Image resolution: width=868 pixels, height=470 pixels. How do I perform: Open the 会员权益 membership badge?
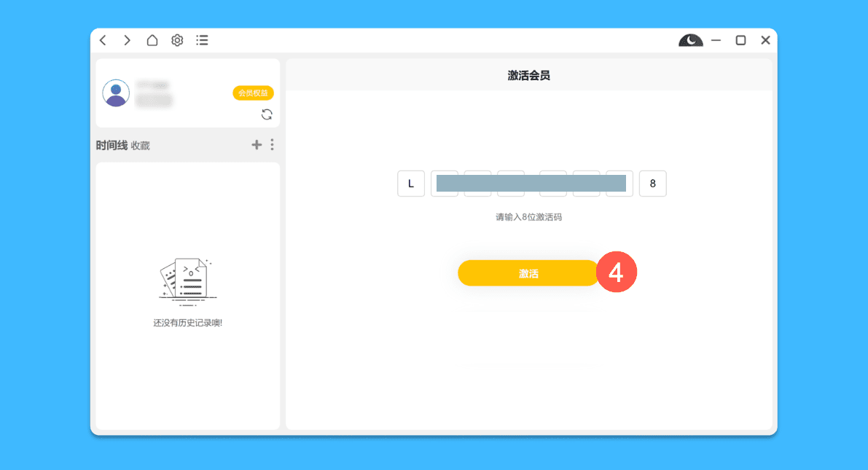tap(253, 93)
